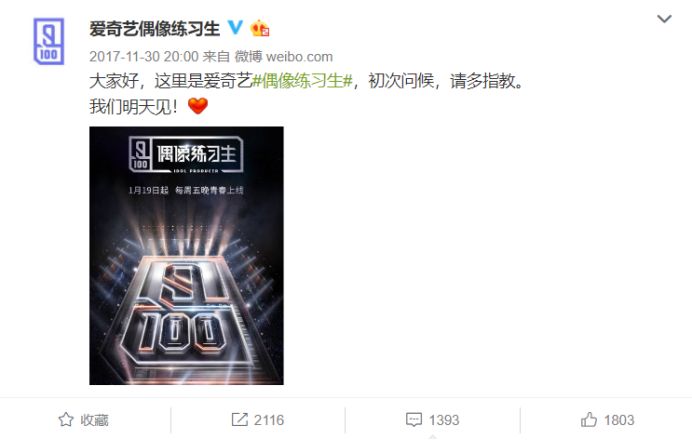The height and width of the screenshot is (440, 692).
Task: Open the #偶像练习生# hashtag topic
Action: click(x=302, y=81)
